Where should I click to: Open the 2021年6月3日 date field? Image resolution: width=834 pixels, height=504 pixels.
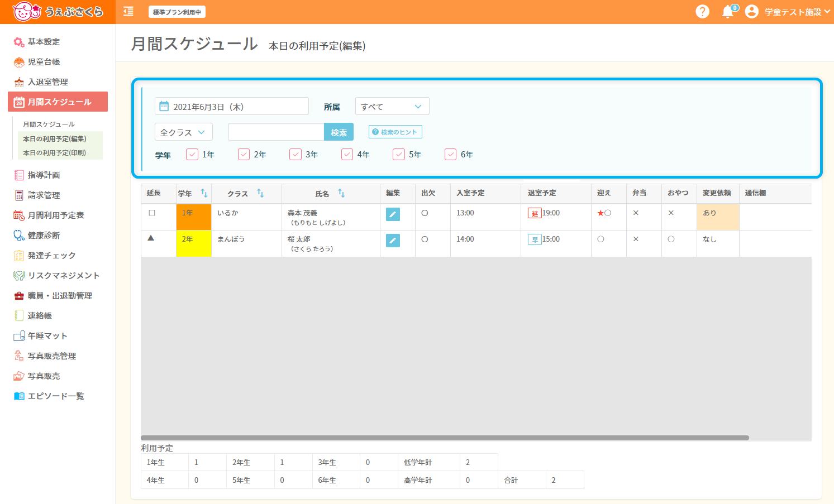coord(231,106)
